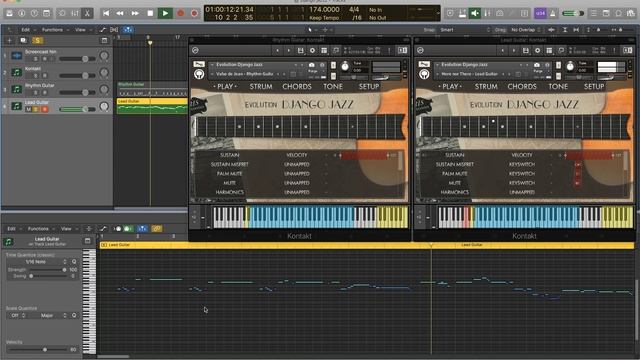
Task: Click the Fast Forward transport button
Action: pos(135,13)
